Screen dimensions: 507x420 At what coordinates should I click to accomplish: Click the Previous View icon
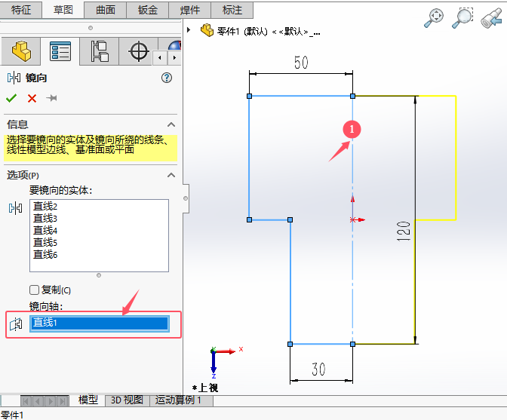(491, 18)
